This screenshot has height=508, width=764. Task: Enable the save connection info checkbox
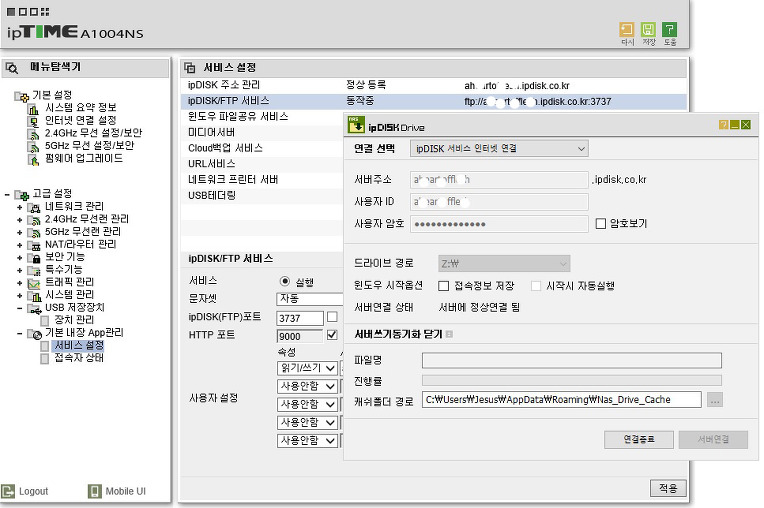[x=443, y=286]
